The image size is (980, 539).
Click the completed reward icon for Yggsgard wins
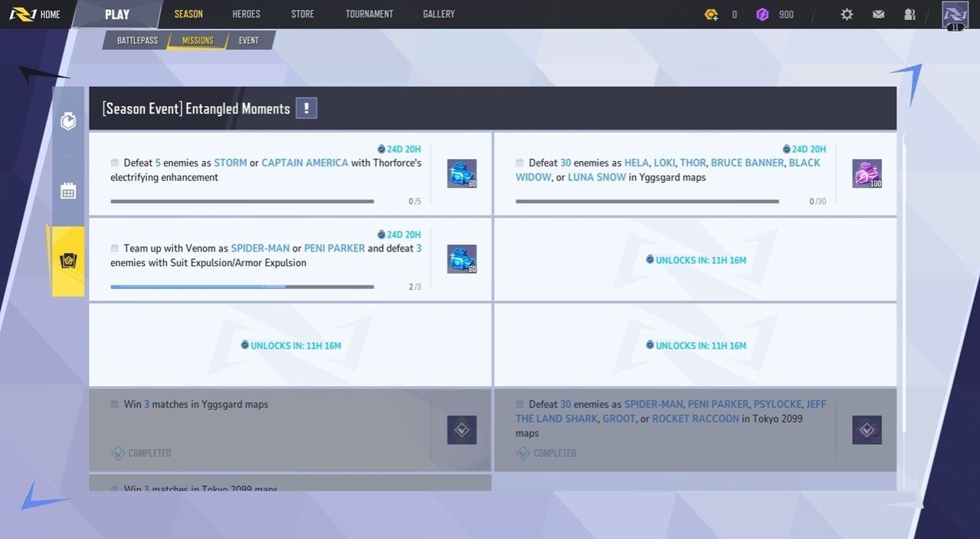click(462, 430)
